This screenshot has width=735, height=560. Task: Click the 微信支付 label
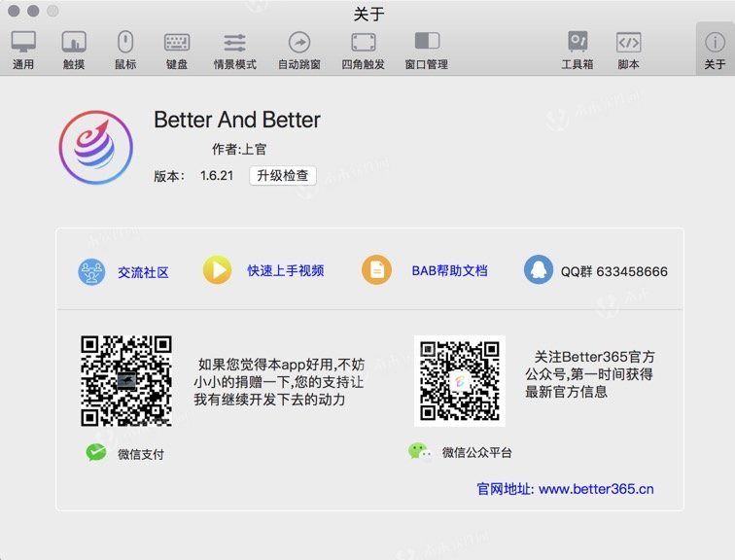141,454
